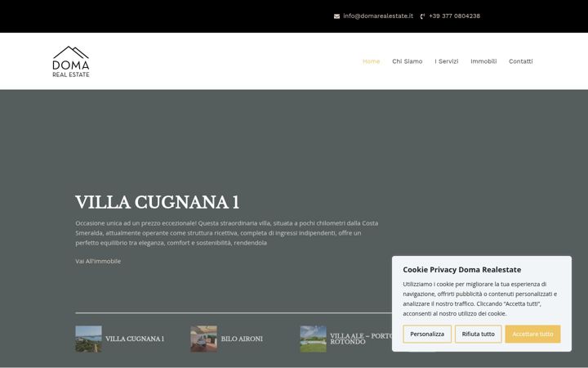Open the info@domarealestate.it email link
This screenshot has height=368, width=588.
[378, 16]
